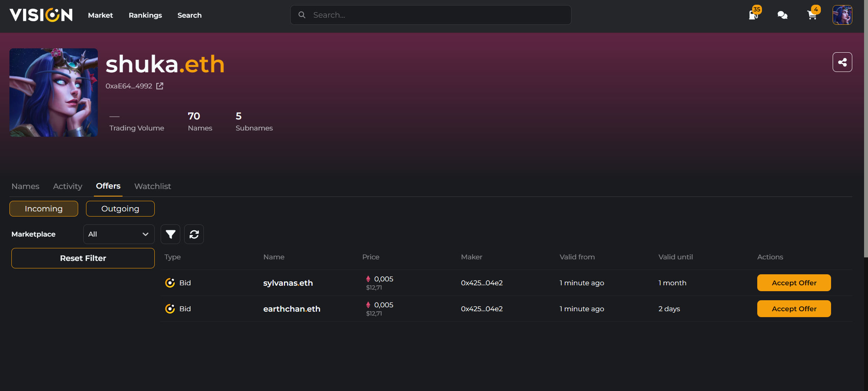The height and width of the screenshot is (391, 868).
Task: Click the Trading Volume stat
Action: (137, 123)
